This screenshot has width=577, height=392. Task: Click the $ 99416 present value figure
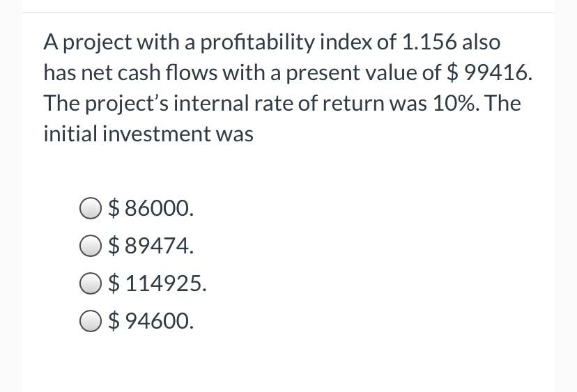[x=489, y=72]
